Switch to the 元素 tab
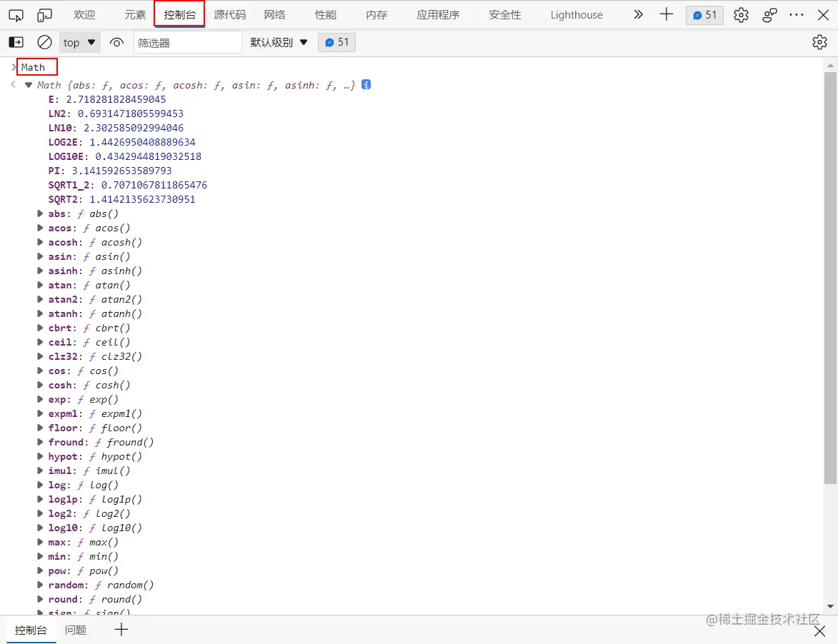The width and height of the screenshot is (838, 644). pos(135,15)
